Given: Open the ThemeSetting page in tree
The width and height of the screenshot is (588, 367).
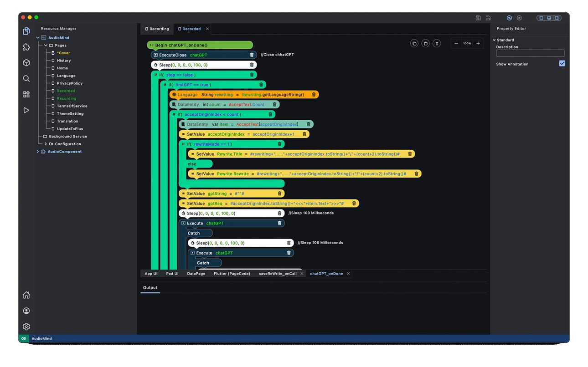Looking at the screenshot, I should (x=70, y=114).
